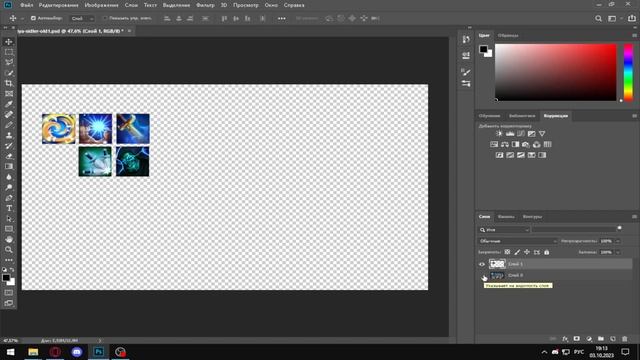Select the Rectangular Marquee tool

coord(9,52)
